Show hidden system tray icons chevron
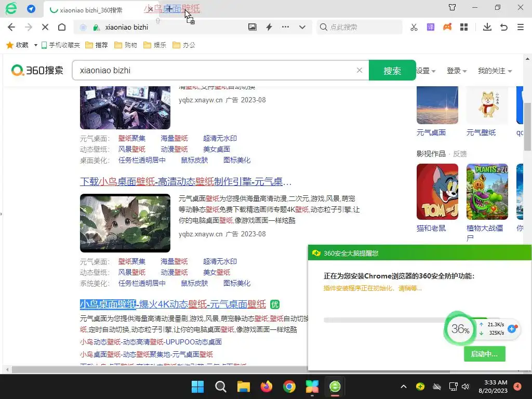This screenshot has width=532, height=399. [x=403, y=387]
